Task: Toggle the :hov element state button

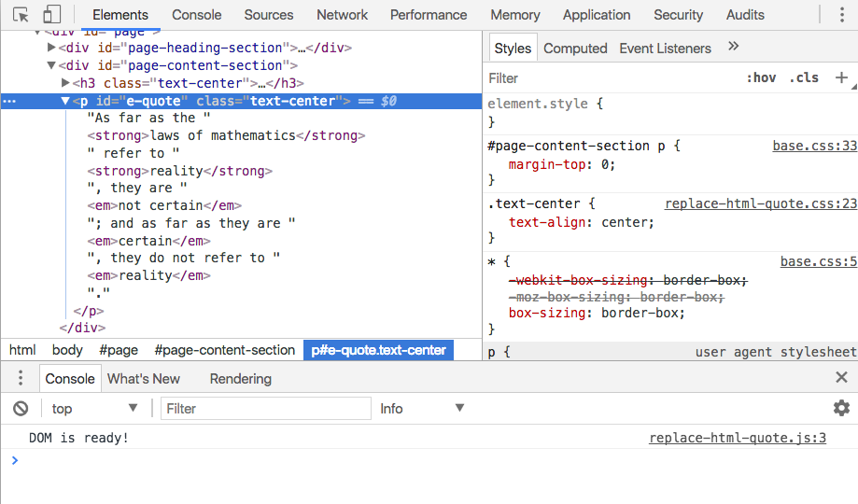Action: (x=761, y=77)
